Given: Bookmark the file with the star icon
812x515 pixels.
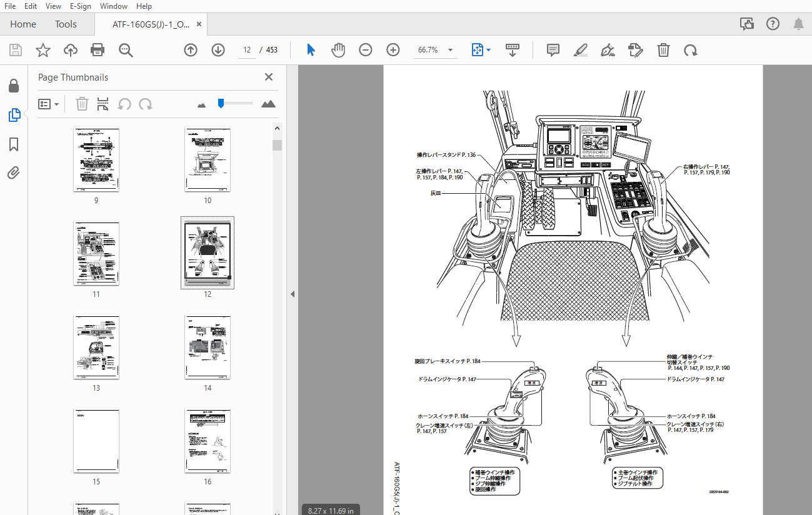Looking at the screenshot, I should point(43,50).
